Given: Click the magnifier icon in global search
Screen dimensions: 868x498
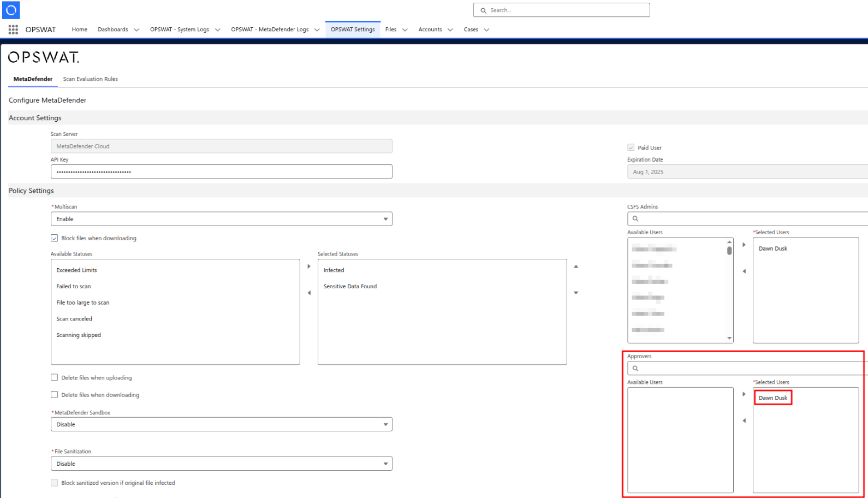Looking at the screenshot, I should click(x=483, y=10).
